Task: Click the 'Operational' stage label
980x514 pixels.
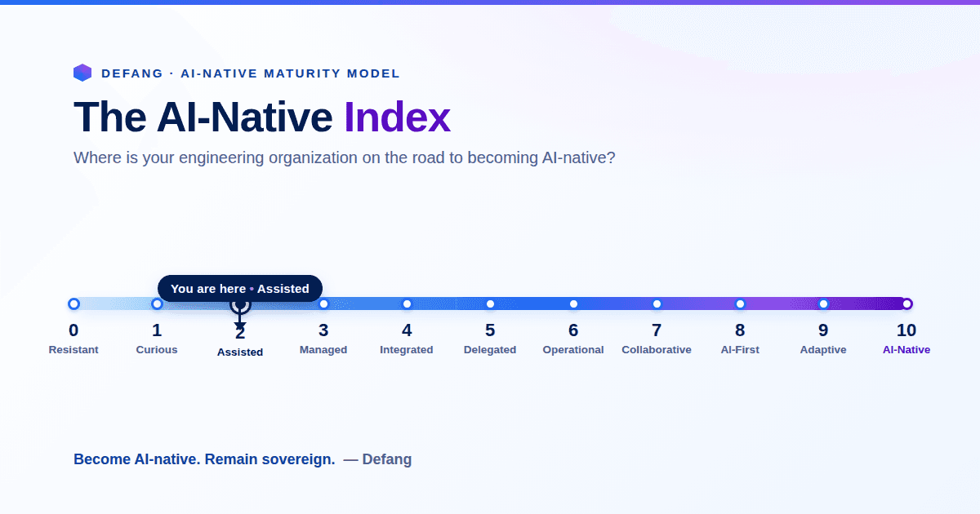Action: [573, 349]
